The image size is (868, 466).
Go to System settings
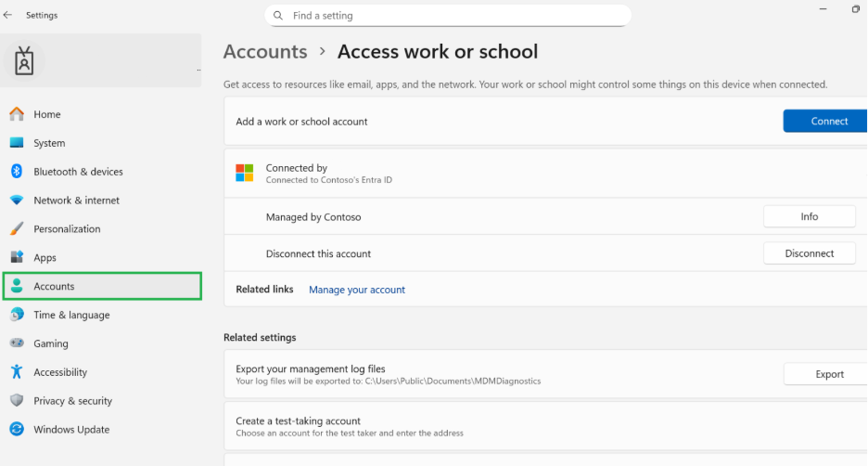[x=102, y=143]
